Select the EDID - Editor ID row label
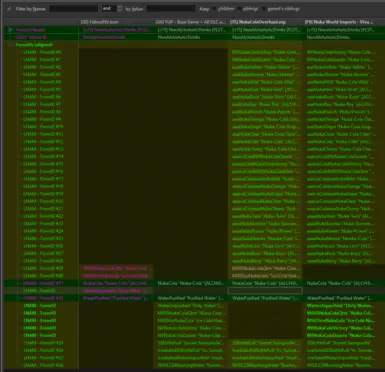 32,37
